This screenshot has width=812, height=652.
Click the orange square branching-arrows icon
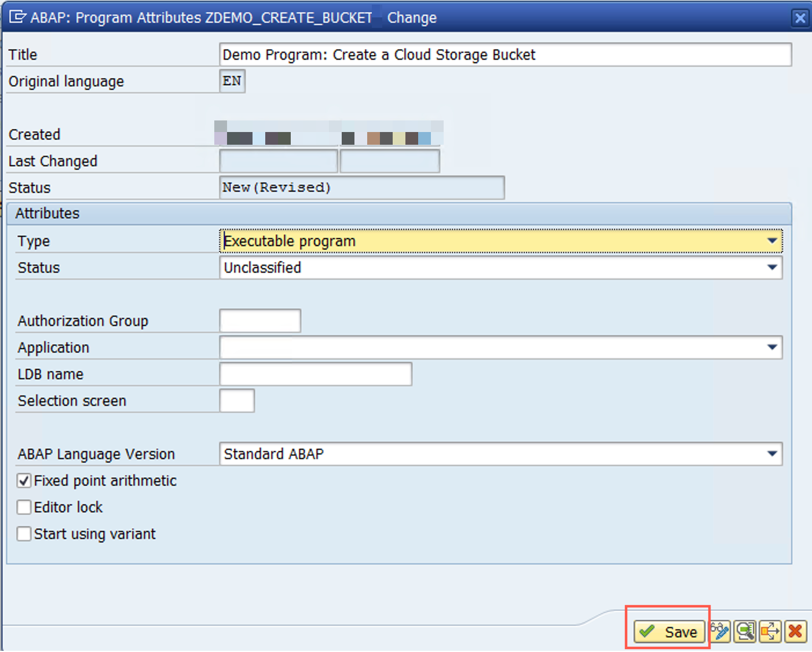point(770,632)
